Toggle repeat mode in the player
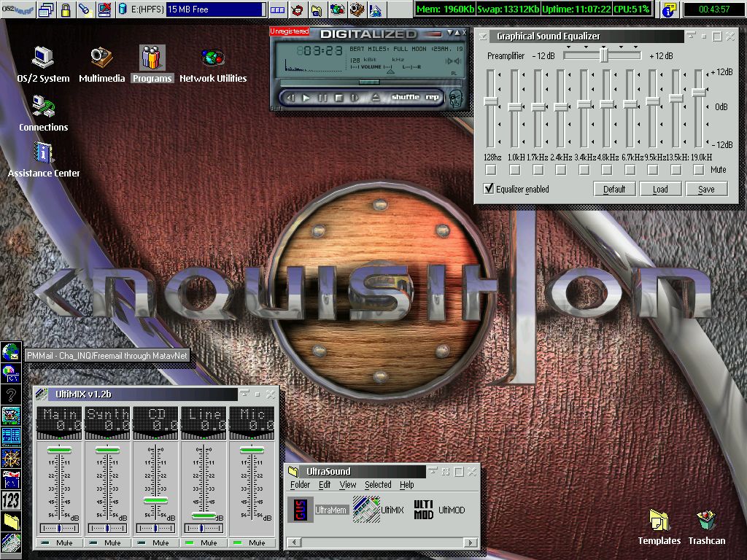 432,97
